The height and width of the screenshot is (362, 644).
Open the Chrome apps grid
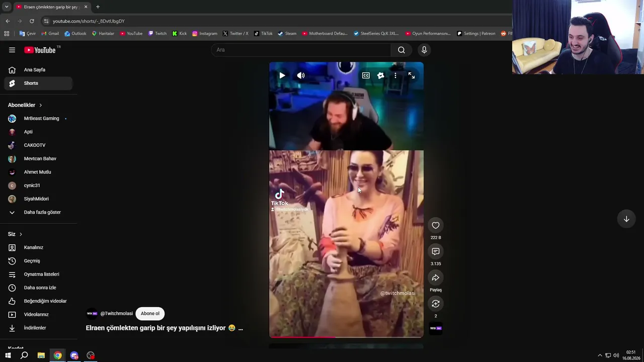click(x=7, y=34)
